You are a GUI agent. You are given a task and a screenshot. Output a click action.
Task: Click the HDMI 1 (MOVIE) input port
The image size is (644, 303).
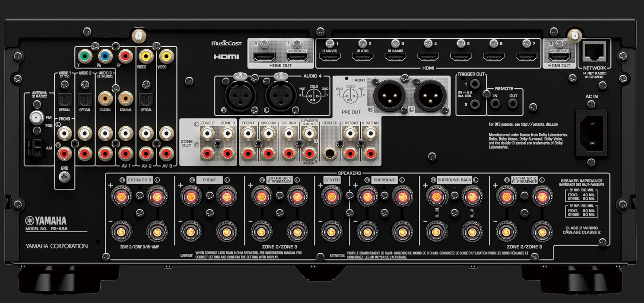coord(330,57)
